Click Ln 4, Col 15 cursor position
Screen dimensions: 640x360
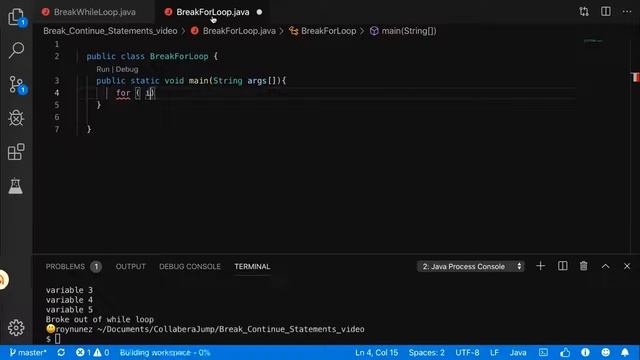tap(376, 352)
